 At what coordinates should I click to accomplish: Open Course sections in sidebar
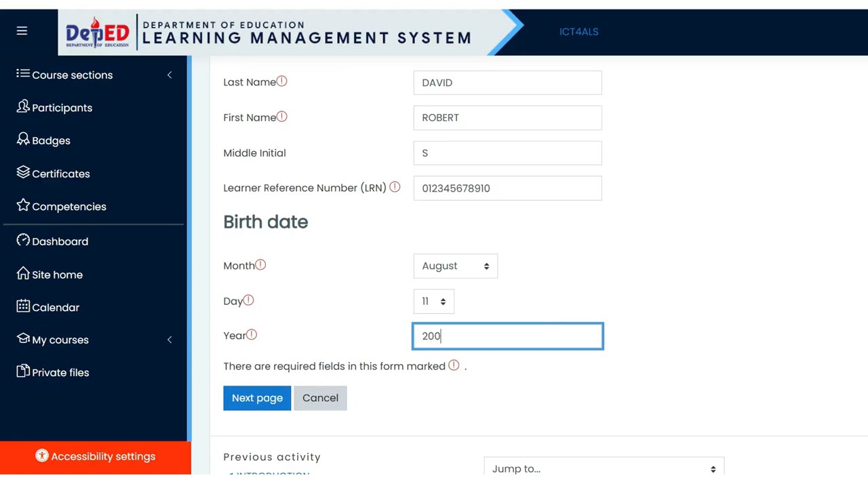pos(73,75)
